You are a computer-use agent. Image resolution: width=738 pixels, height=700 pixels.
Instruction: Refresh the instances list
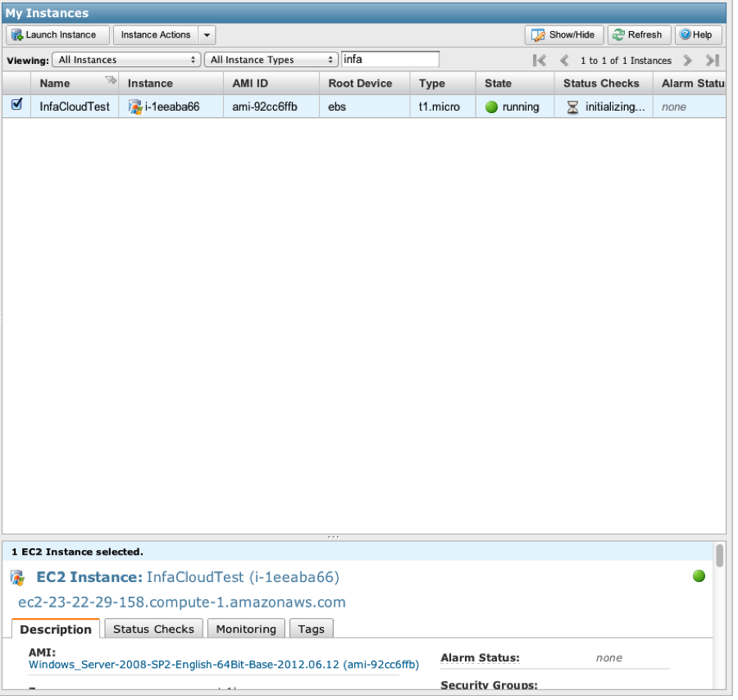639,34
